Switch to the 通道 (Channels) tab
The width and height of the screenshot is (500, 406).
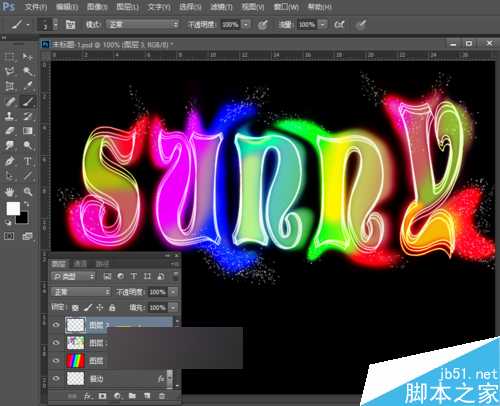tap(80, 264)
